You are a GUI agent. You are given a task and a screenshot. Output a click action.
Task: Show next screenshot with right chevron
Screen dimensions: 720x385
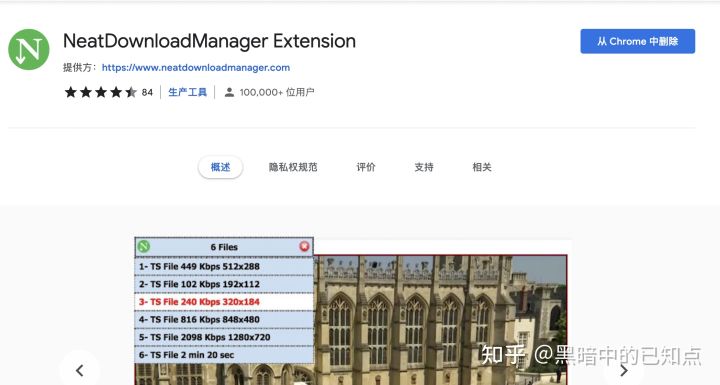coord(623,370)
